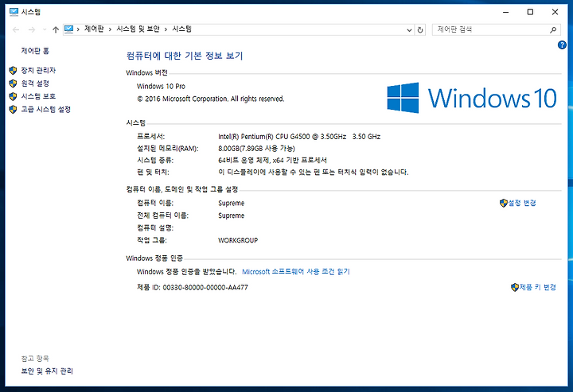
Task: Click the 컴퓨터에 대한 기본 정보 보기 heading
Action: (x=185, y=56)
